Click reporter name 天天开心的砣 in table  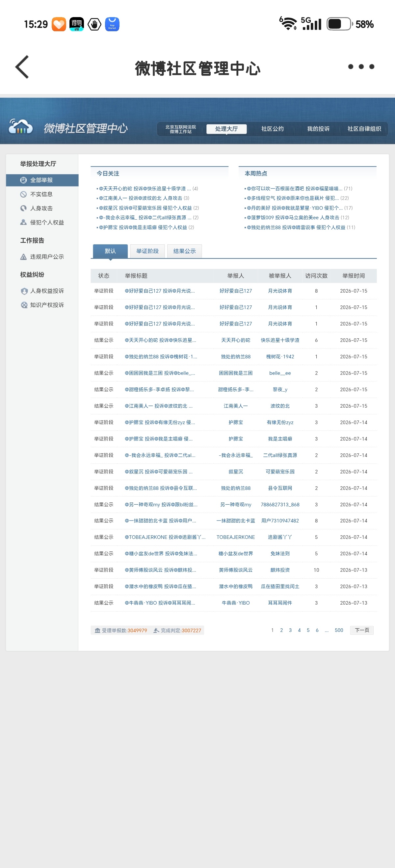point(235,340)
